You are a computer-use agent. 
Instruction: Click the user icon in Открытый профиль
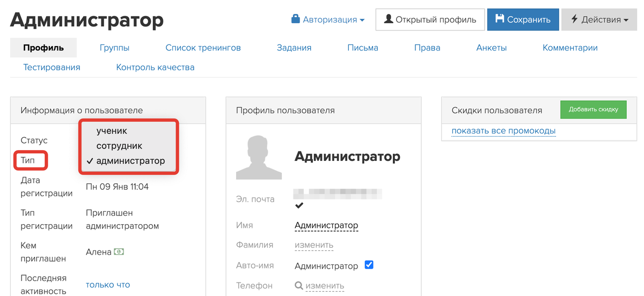tap(389, 19)
